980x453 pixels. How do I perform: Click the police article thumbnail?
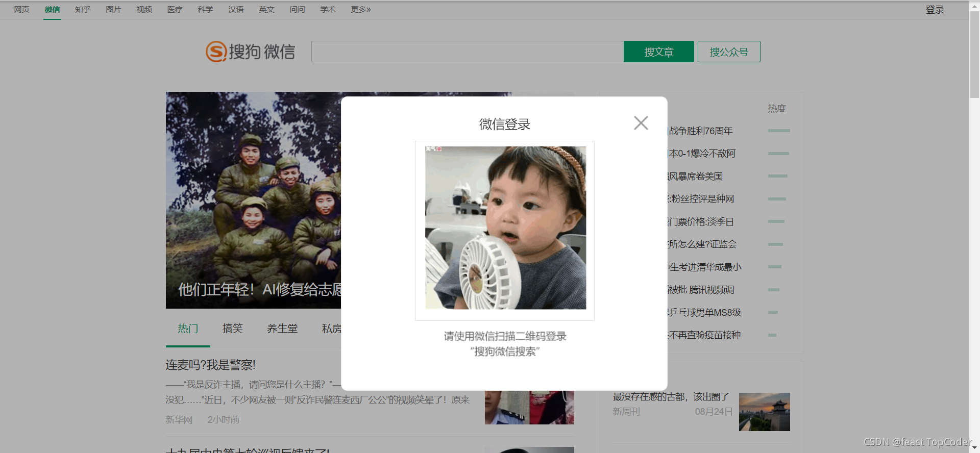pos(529,408)
